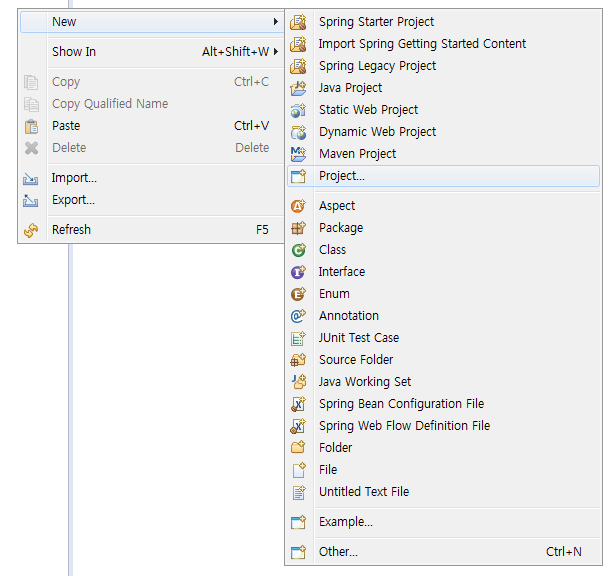This screenshot has width=612, height=576.
Task: Choose Export... from the context menu
Action: coord(152,200)
